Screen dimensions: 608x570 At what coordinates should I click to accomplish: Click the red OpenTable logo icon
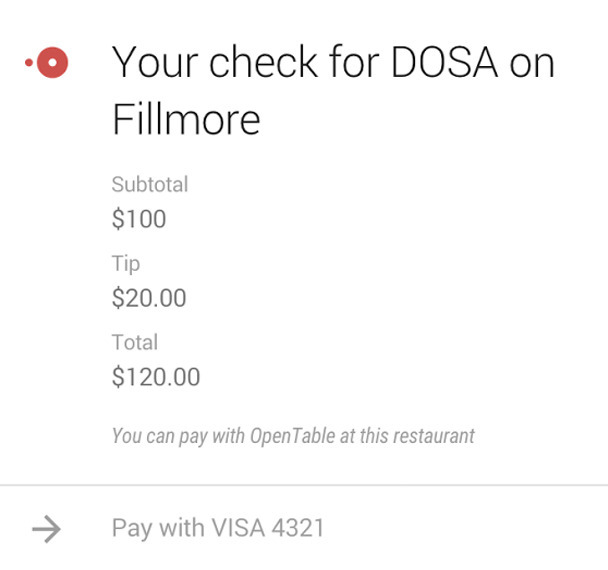click(47, 64)
